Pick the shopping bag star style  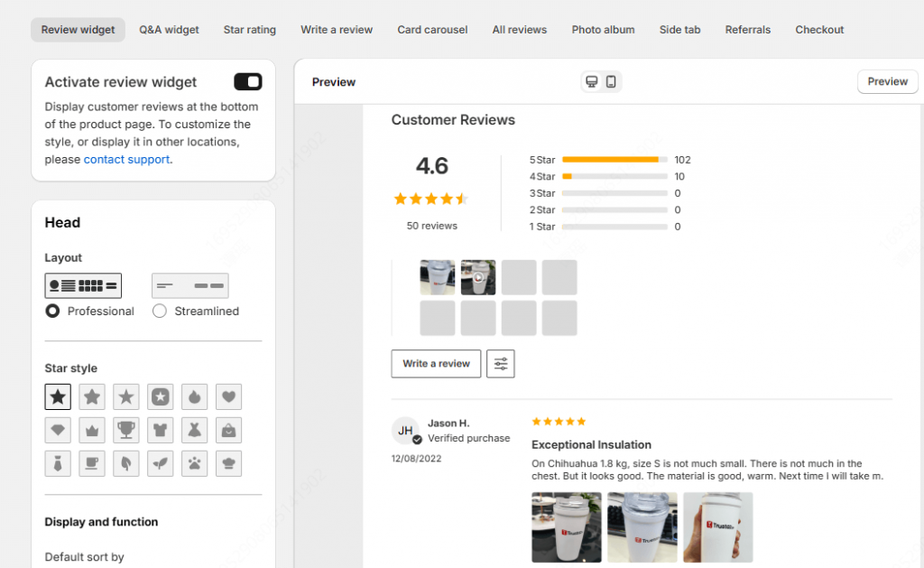[228, 430]
